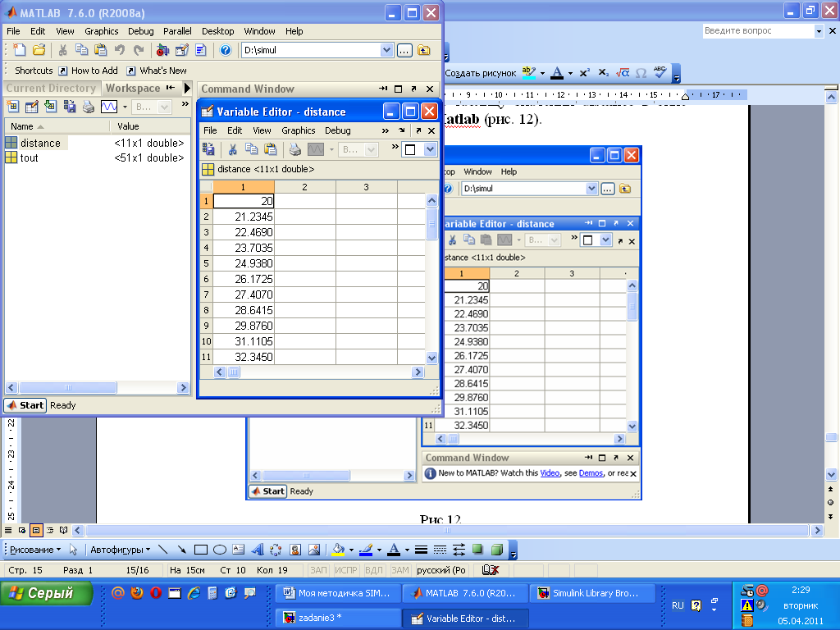The width and height of the screenshot is (840, 630).
Task: Click the MATLAB Start button
Action: tap(25, 405)
